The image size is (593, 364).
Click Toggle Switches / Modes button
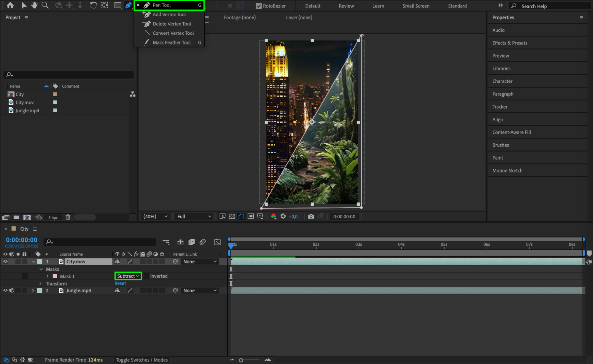(142, 360)
